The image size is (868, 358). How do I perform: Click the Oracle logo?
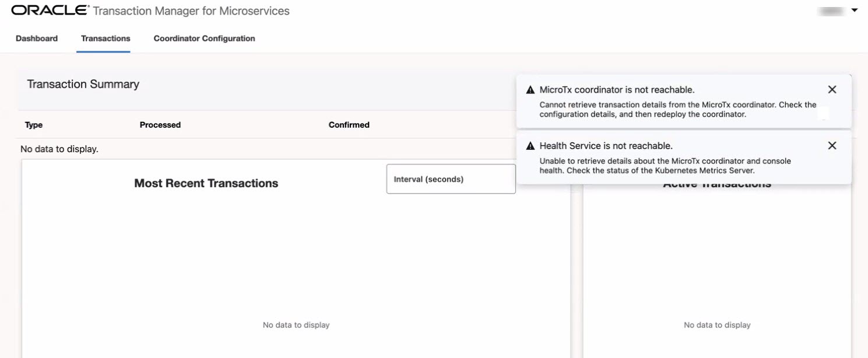pyautogui.click(x=50, y=10)
